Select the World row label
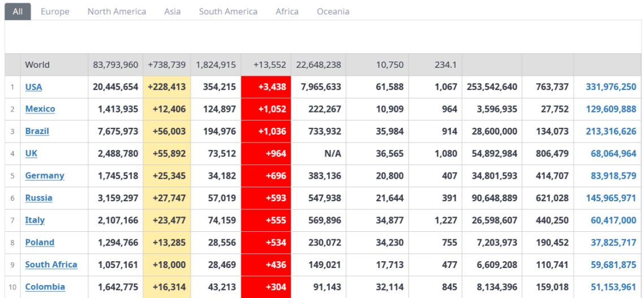The image size is (644, 298). [37, 65]
